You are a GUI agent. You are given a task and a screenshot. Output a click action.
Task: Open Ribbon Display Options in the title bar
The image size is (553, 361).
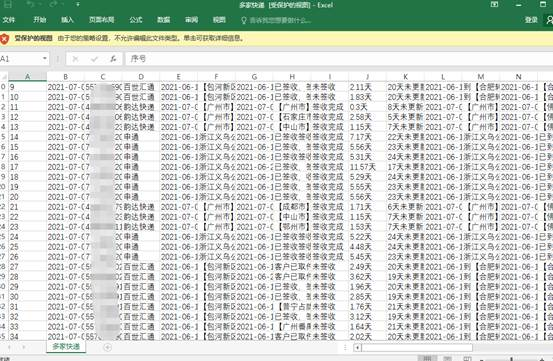(494, 5)
